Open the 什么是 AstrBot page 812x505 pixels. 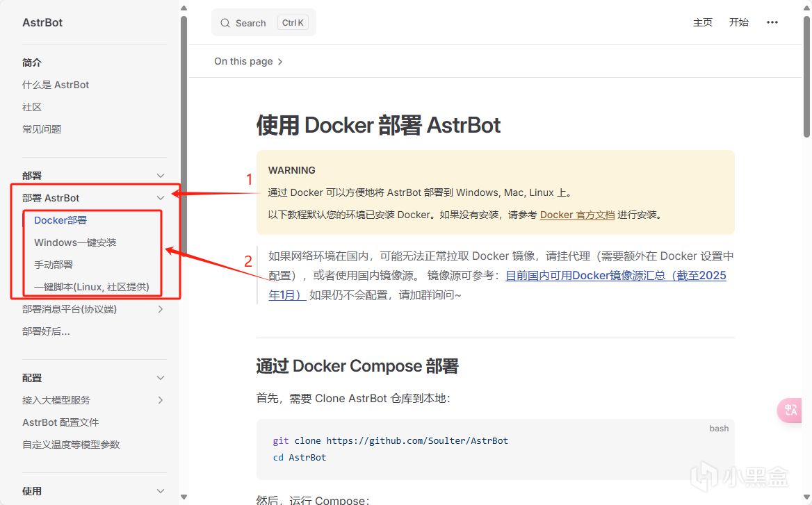pos(56,85)
